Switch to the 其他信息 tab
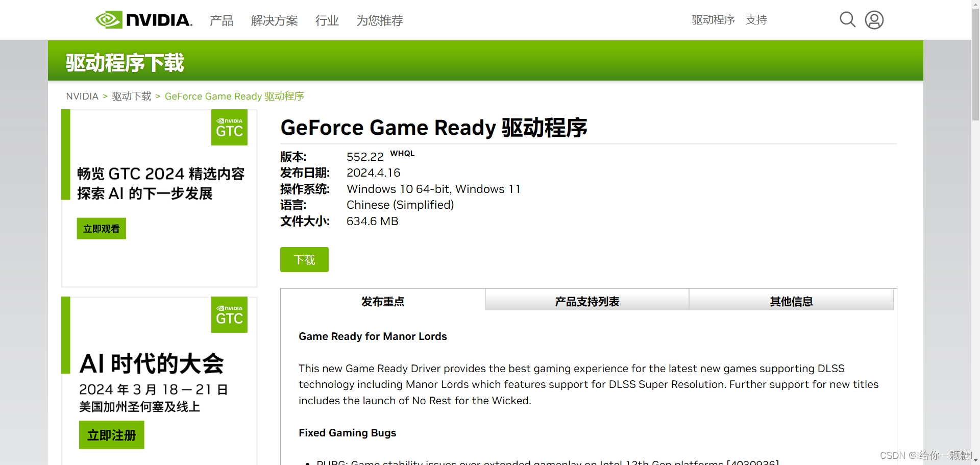This screenshot has height=465, width=980. [x=791, y=301]
